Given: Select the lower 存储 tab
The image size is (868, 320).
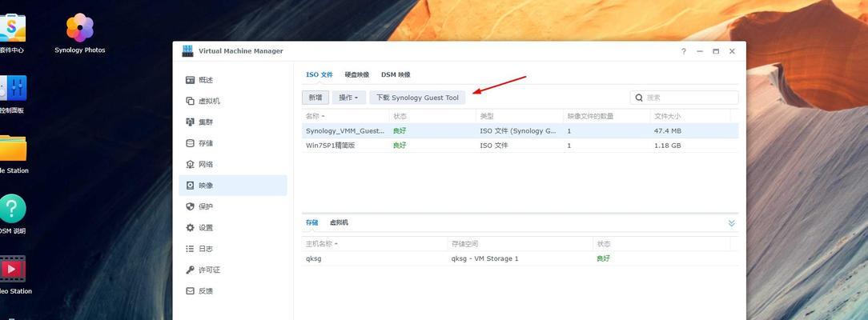Looking at the screenshot, I should tap(312, 222).
